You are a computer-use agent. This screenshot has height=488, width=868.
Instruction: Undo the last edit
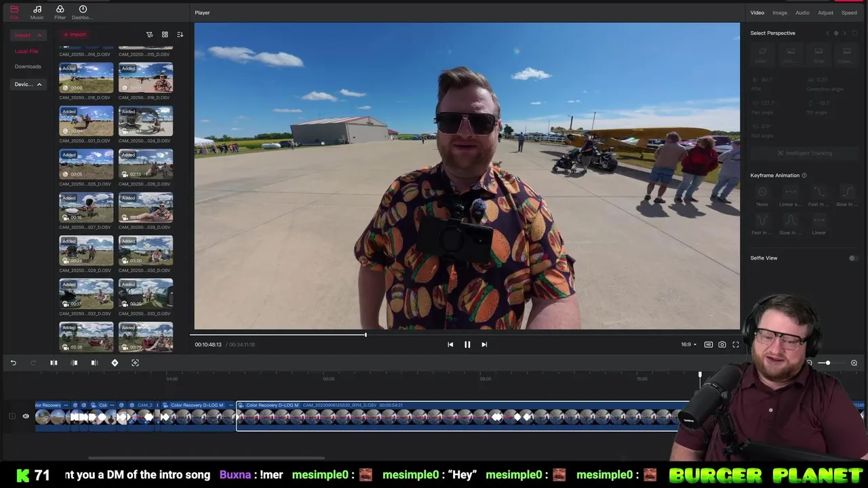coord(13,363)
